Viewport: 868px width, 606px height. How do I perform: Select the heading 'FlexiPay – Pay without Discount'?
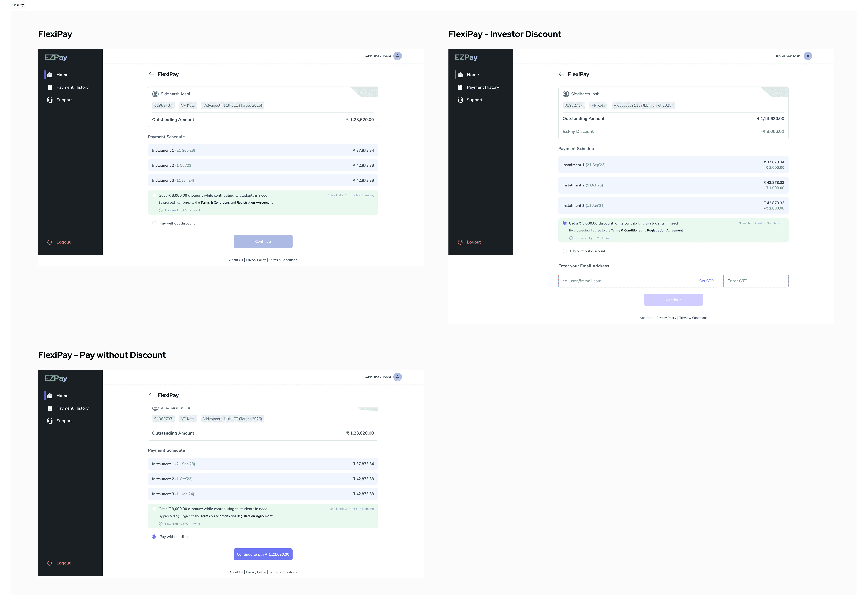[x=102, y=355]
